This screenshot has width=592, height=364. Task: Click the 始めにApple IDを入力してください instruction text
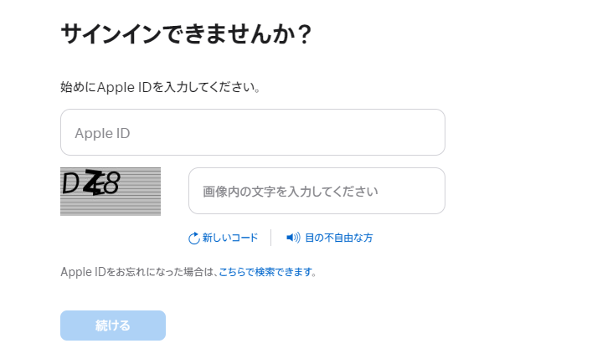coord(160,87)
